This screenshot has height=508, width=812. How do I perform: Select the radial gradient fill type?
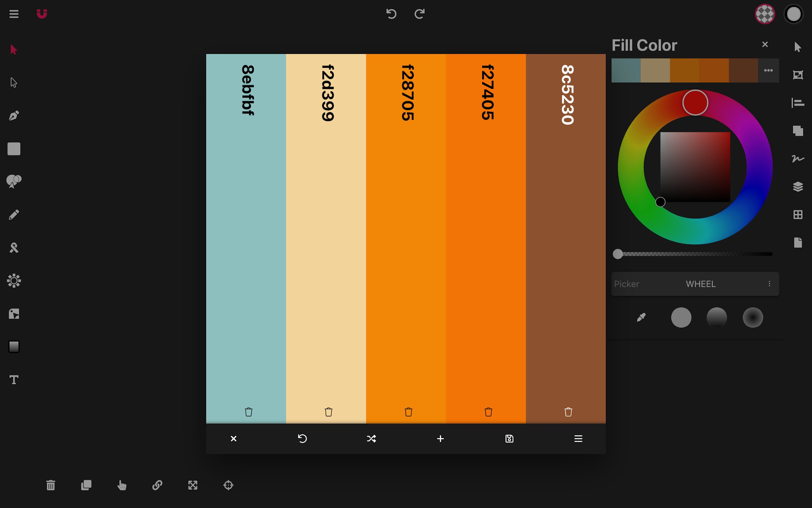point(753,317)
